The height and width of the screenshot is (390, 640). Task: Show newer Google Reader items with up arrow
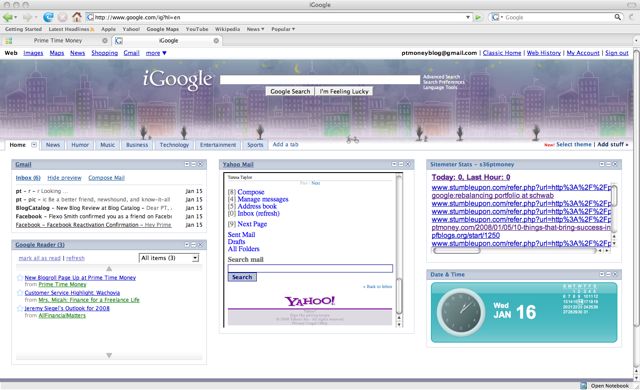tap(109, 268)
